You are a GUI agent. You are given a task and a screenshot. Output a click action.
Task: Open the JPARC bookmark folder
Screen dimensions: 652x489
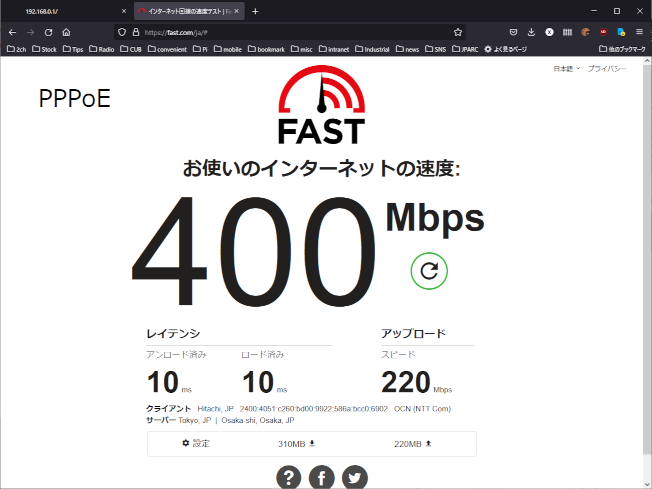pos(465,49)
